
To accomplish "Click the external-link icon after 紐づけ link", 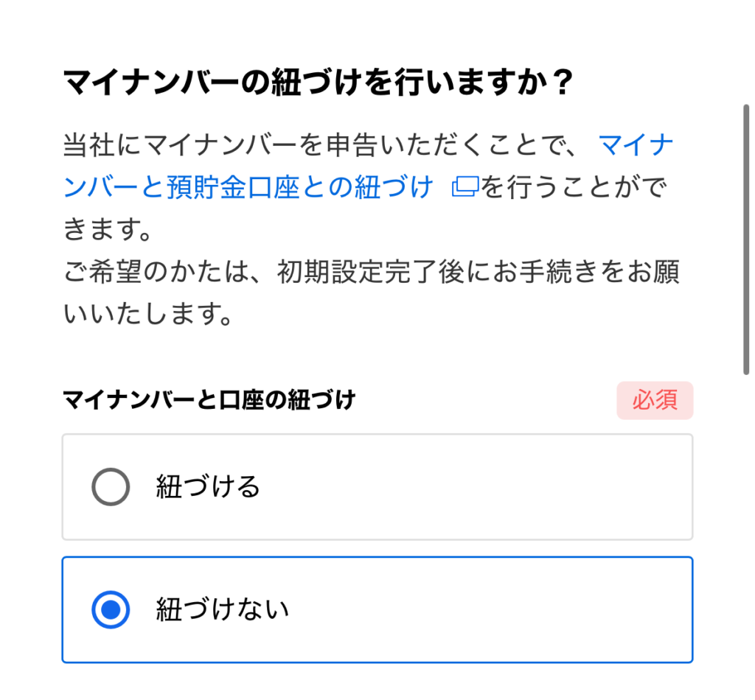I will (x=465, y=188).
